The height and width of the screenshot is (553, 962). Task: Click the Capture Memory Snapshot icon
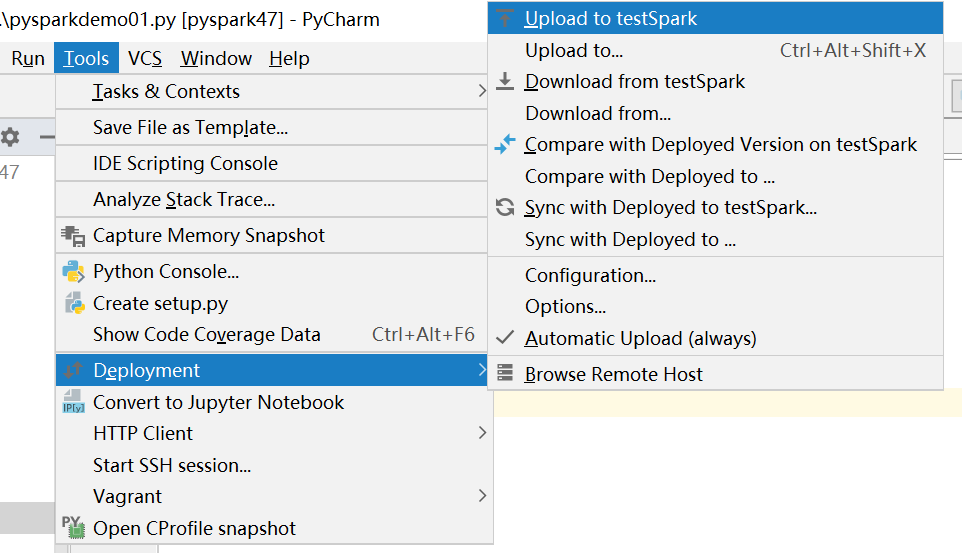(x=73, y=236)
